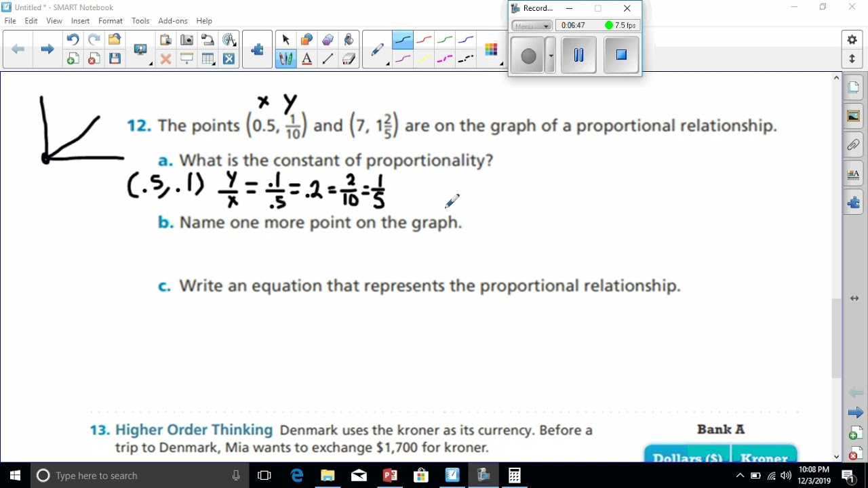Viewport: 868px width, 488px height.
Task: Open the Tools menu
Action: (x=140, y=21)
